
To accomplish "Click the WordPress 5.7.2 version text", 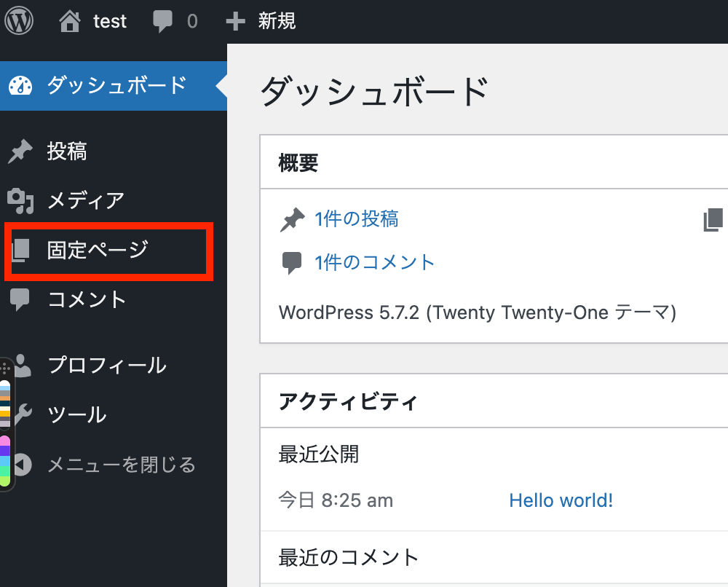I will pos(478,312).
